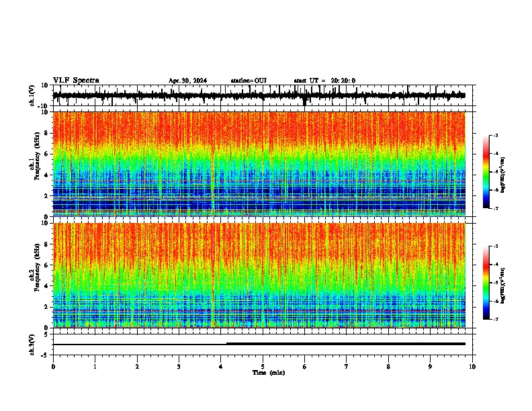Click the ch.1 spectrogram plot
Image resolution: width=532 pixels, height=411 pixels.
259,164
